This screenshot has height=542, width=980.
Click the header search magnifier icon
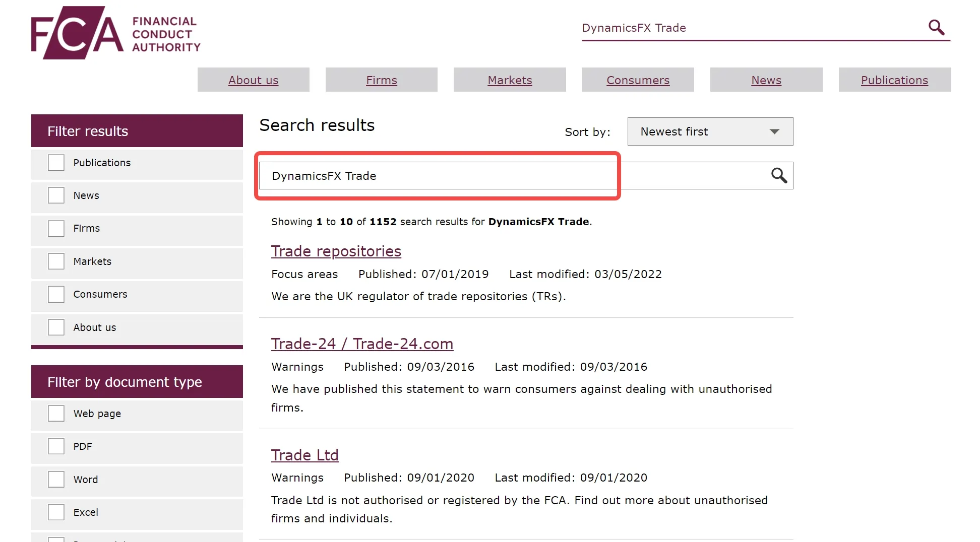(936, 27)
